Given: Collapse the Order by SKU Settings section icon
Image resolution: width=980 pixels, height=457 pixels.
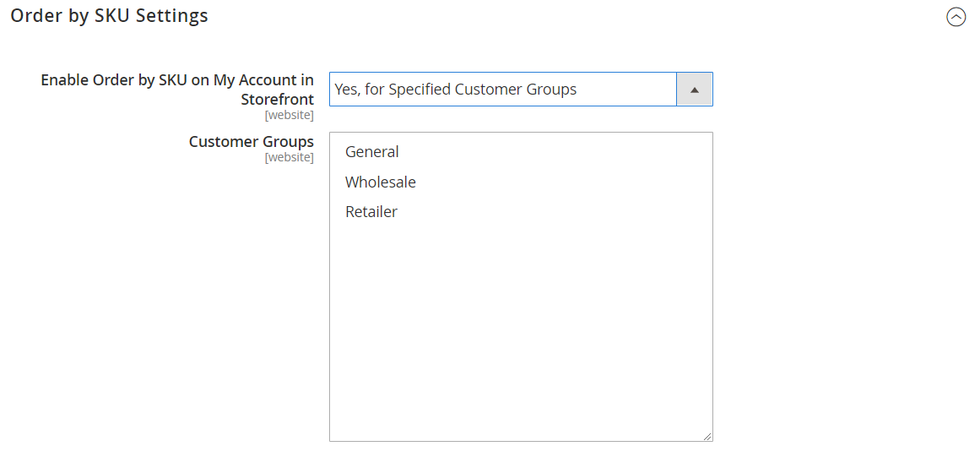Looking at the screenshot, I should (x=956, y=17).
